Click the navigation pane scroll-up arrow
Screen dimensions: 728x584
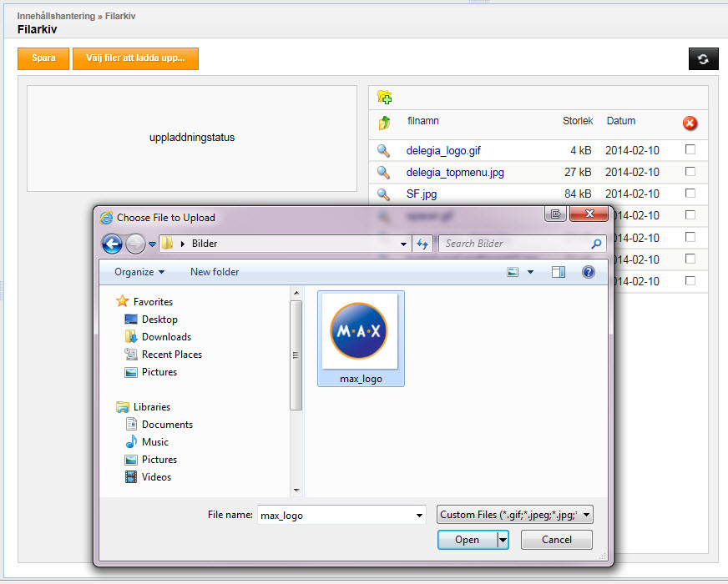pyautogui.click(x=296, y=293)
